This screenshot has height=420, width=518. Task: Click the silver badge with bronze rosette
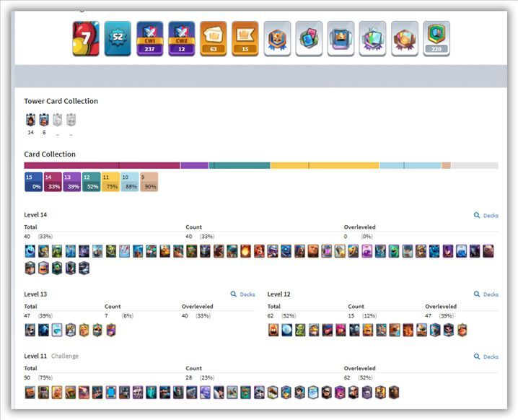[405, 38]
